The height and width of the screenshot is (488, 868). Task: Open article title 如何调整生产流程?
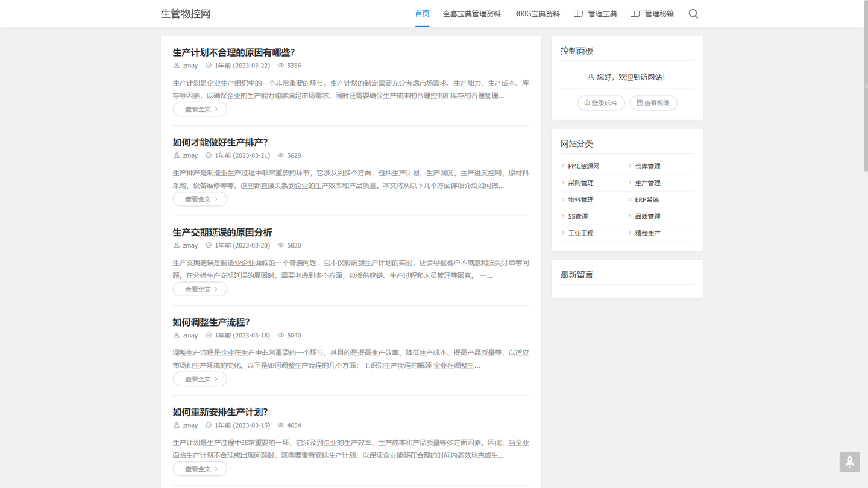point(212,322)
